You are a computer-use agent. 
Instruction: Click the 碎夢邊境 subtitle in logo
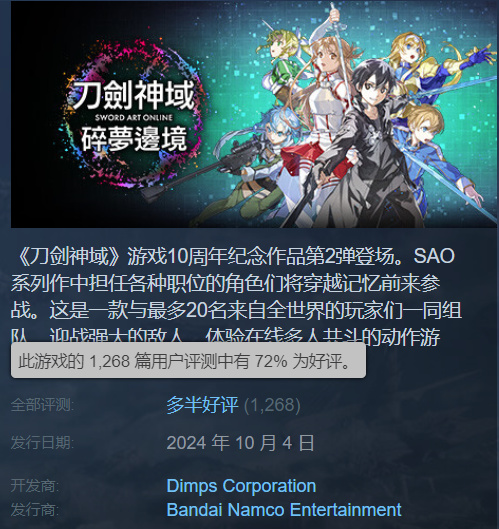pyautogui.click(x=134, y=138)
